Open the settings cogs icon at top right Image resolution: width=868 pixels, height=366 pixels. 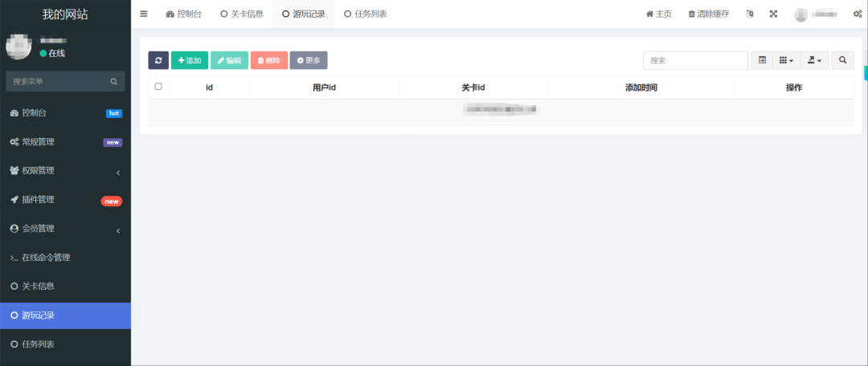(x=857, y=14)
